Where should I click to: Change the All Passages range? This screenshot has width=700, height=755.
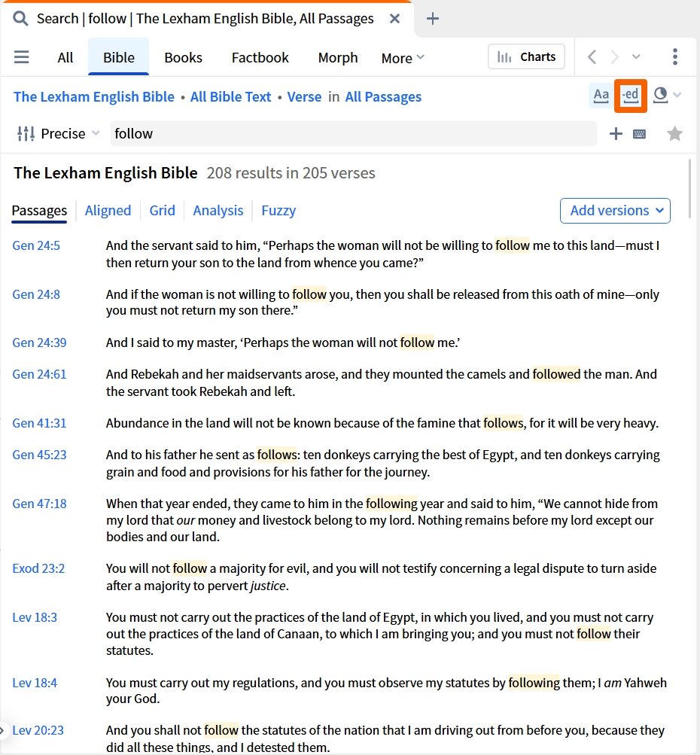point(383,97)
